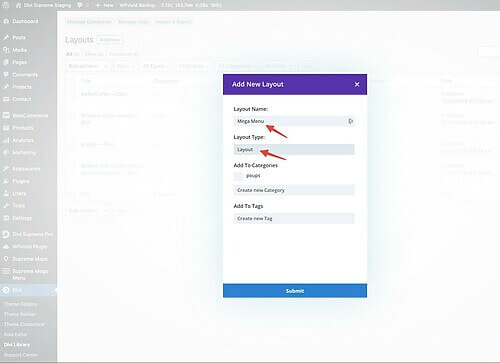Switch to Manage Tags tab
Viewport: 500px width, 363px height.
click(133, 22)
